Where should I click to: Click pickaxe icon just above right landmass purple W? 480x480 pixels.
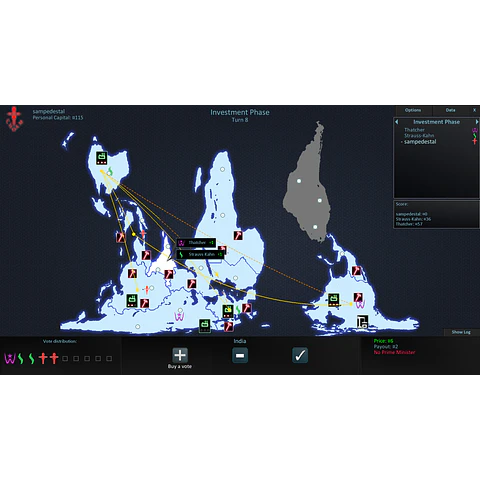point(358,297)
